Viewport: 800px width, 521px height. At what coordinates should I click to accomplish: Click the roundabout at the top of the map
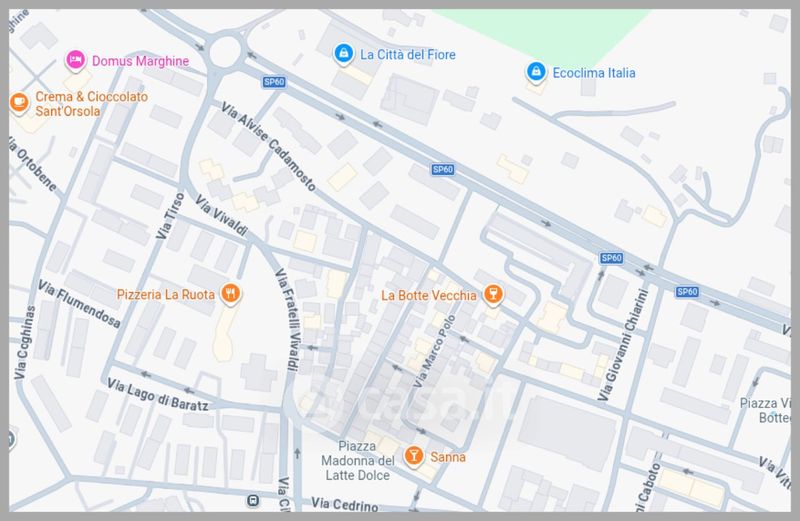[225, 52]
